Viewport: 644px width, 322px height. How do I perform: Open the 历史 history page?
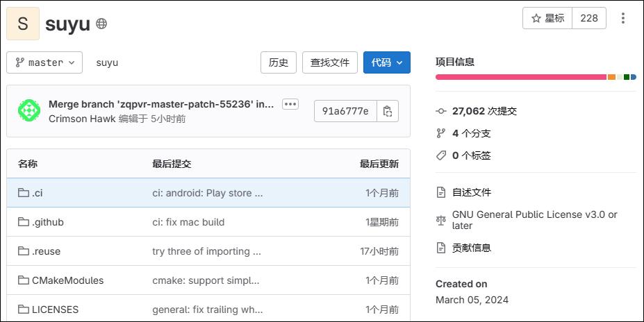pos(279,62)
